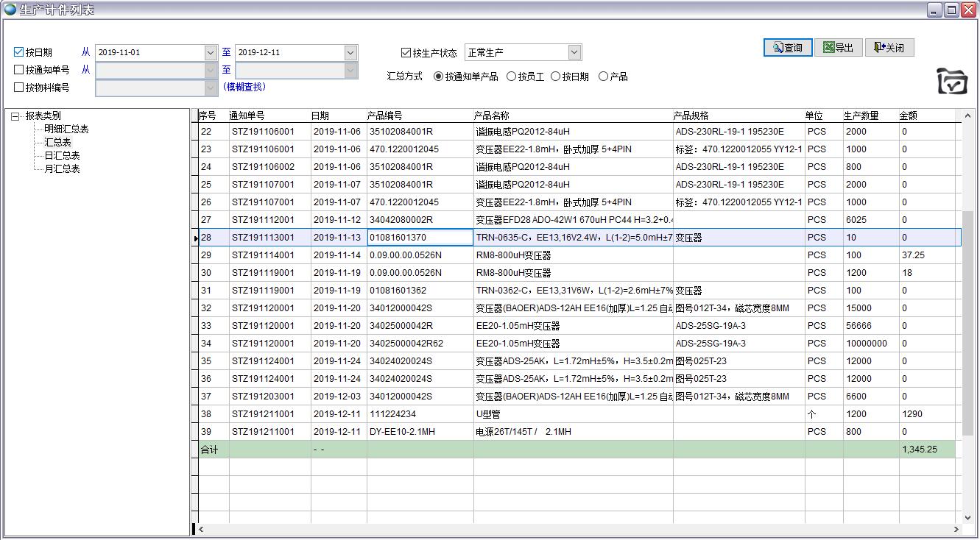Image resolution: width=980 pixels, height=540 pixels.
Task: Enable the 按通知单号 checkbox
Action: click(x=19, y=70)
